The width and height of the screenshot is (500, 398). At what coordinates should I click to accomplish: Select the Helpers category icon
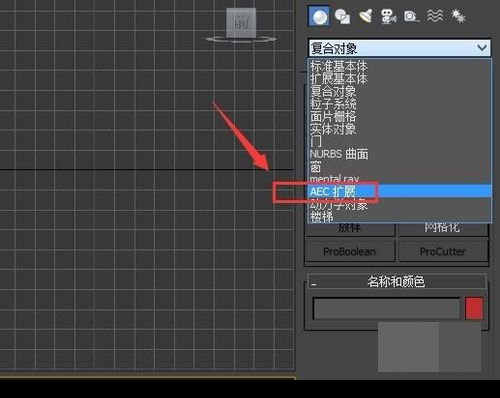412,16
